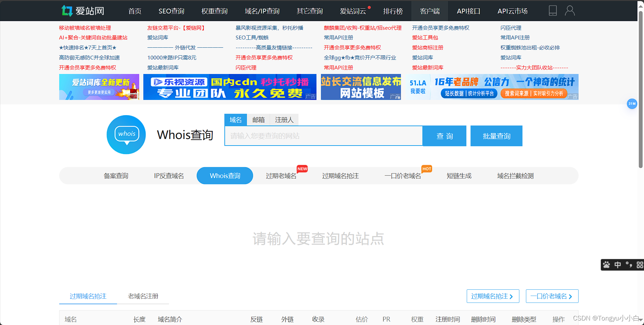Image resolution: width=644 pixels, height=325 pixels.
Task: Open the SEO查询 menu item
Action: [x=171, y=11]
